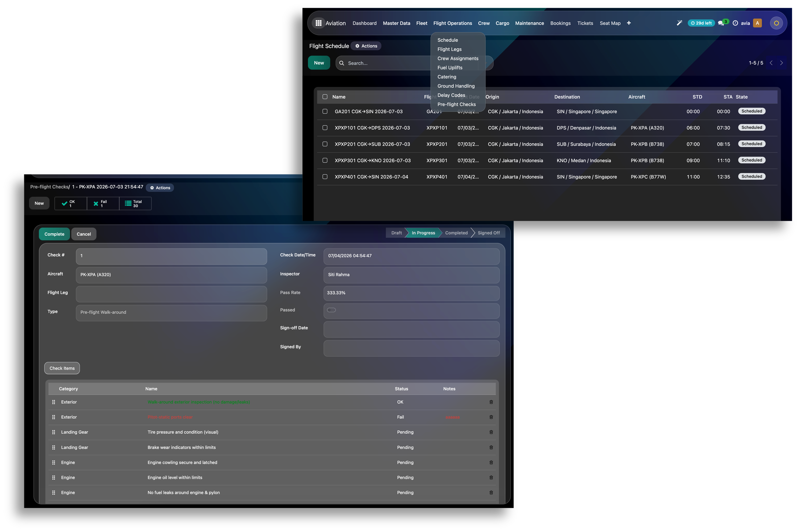Expand the Maintenance menu
Screen dimensions: 800x532
(529, 23)
